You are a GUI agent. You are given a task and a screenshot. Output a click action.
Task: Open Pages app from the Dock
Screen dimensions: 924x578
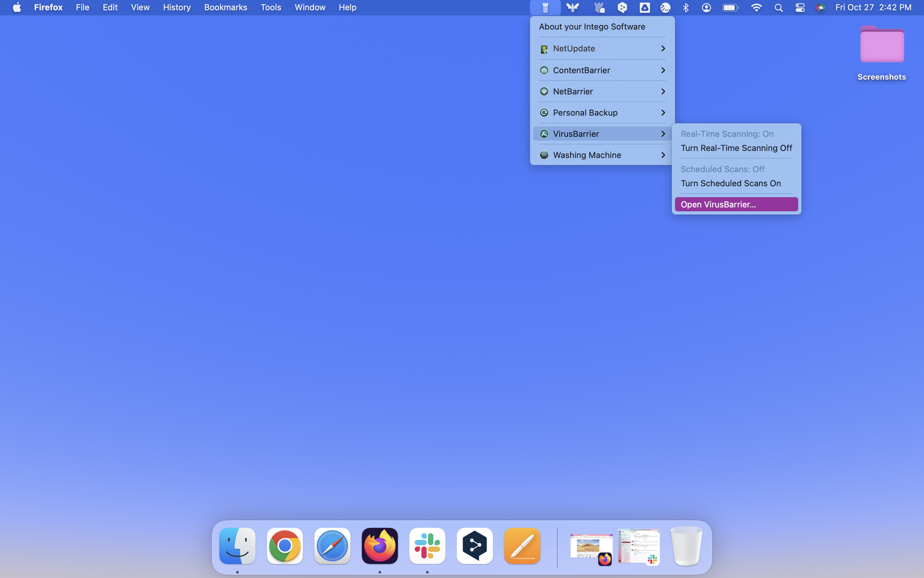point(522,546)
